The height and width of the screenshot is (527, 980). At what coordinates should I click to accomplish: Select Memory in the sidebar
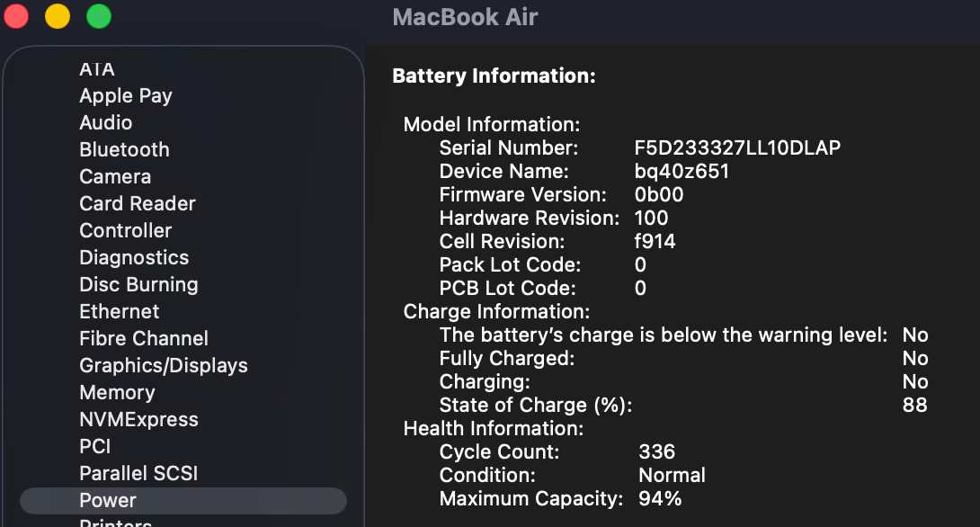tap(117, 392)
